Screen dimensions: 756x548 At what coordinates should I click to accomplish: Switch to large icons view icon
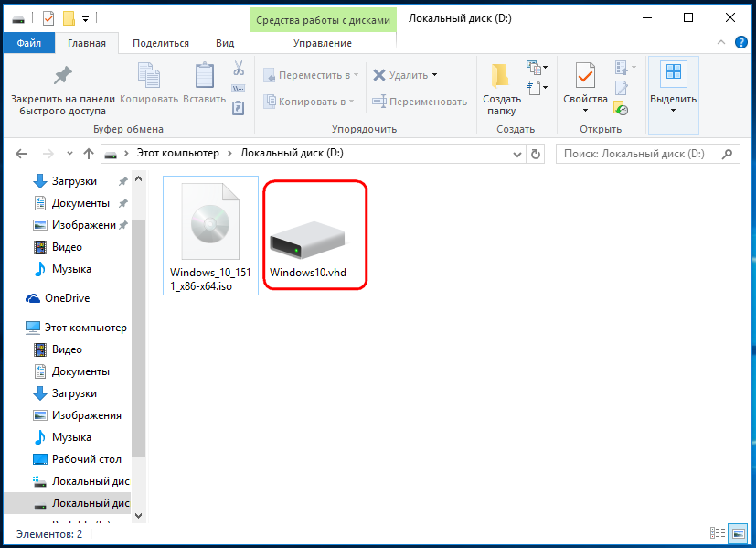point(738,533)
